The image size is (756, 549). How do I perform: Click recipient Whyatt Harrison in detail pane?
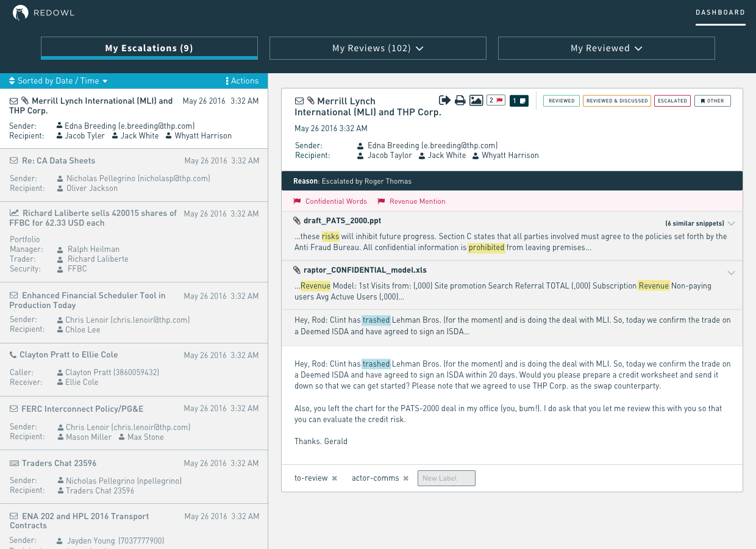pyautogui.click(x=510, y=156)
